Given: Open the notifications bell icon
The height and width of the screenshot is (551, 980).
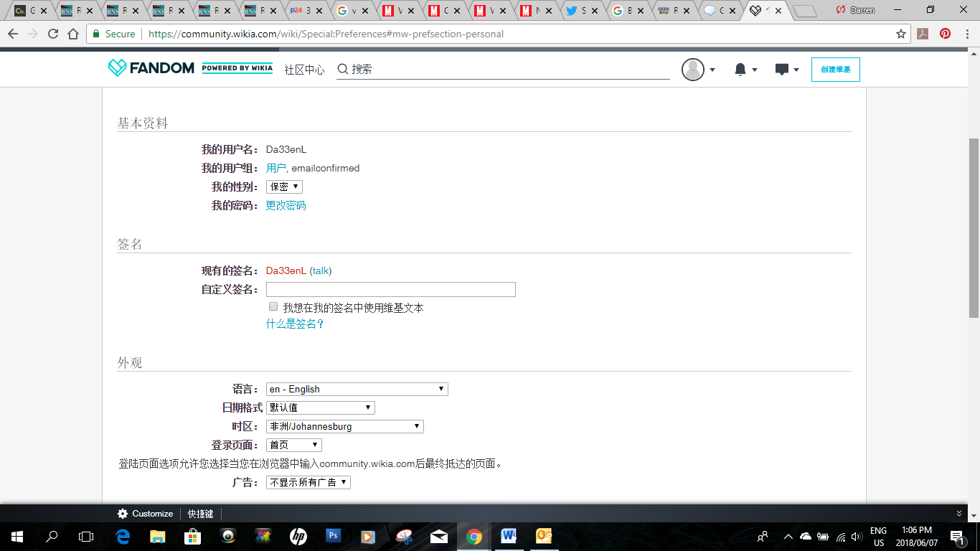Looking at the screenshot, I should 740,70.
